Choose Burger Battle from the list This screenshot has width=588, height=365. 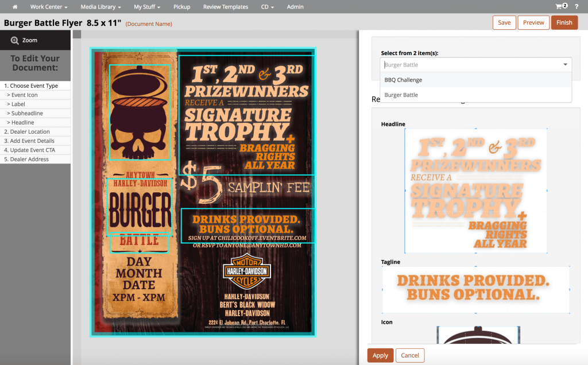[476, 95]
